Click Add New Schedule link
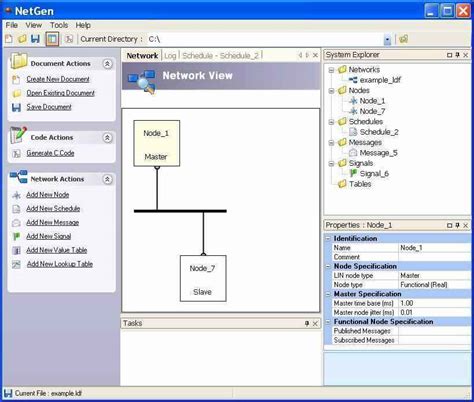Viewport: 474px width, 402px height. (53, 209)
